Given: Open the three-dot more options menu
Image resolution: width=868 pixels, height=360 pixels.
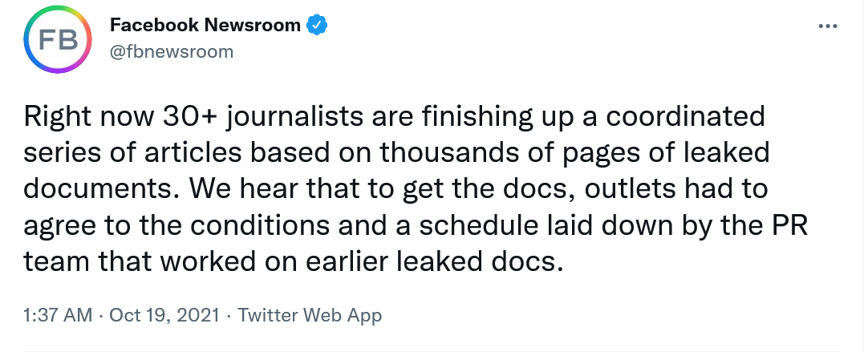Looking at the screenshot, I should point(828,26).
